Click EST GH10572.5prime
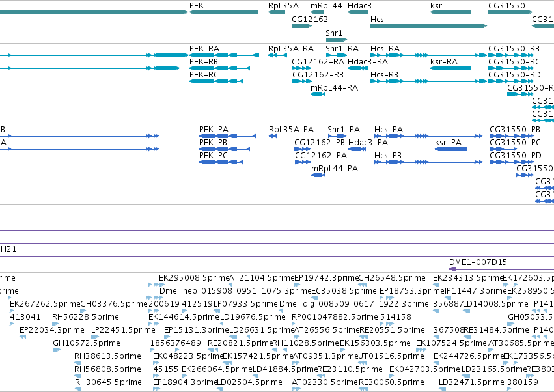Image resolution: width=554 pixels, height=392 pixels. tap(57, 350)
